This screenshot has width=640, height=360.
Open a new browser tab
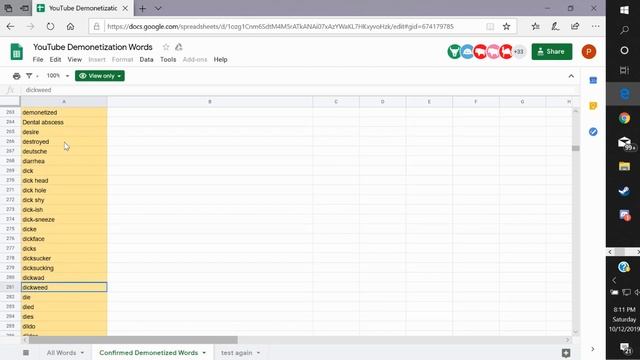[x=142, y=8]
